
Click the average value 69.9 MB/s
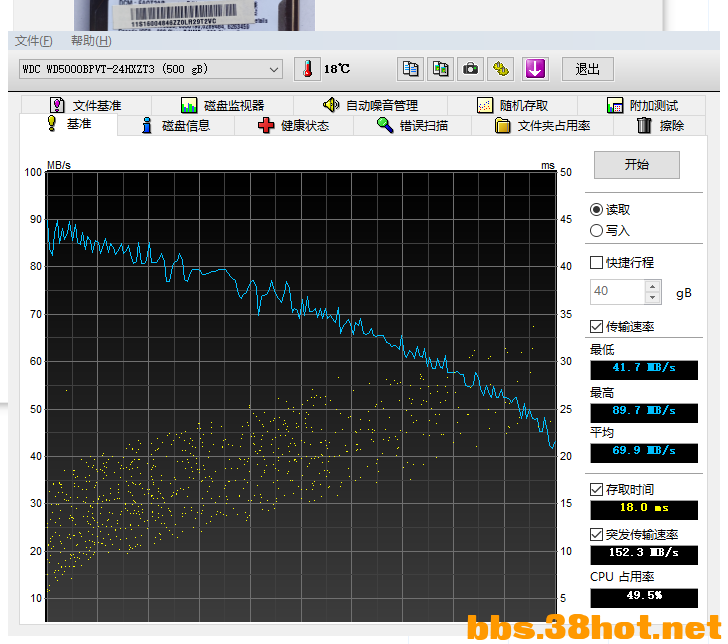(644, 453)
